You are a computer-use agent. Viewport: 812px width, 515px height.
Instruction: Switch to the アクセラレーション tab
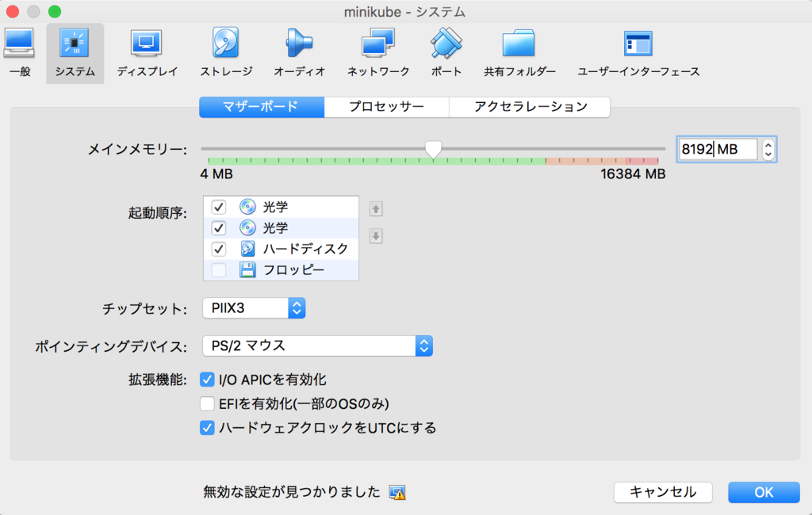pos(530,107)
